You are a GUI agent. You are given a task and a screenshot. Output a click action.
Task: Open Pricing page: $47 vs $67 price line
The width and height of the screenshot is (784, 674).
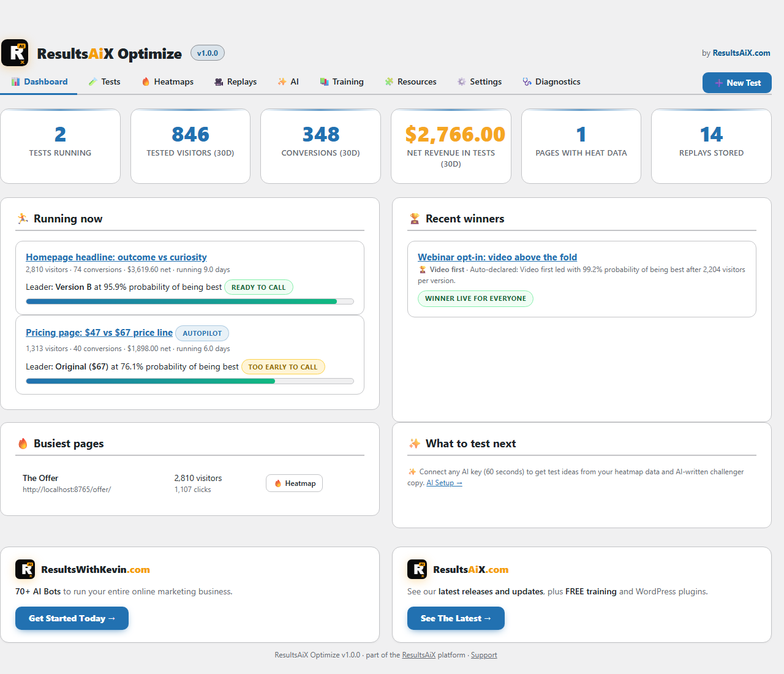(99, 333)
